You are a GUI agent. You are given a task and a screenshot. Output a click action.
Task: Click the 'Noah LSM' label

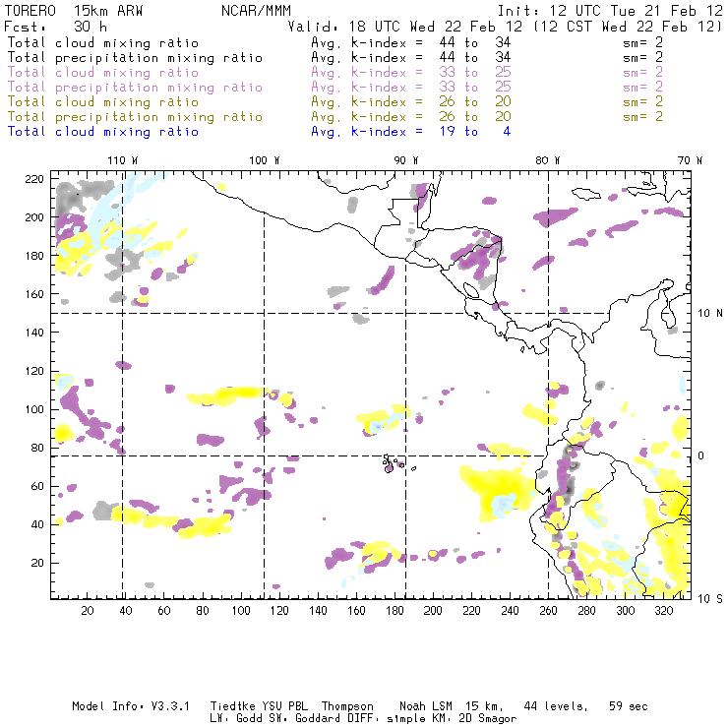click(426, 706)
